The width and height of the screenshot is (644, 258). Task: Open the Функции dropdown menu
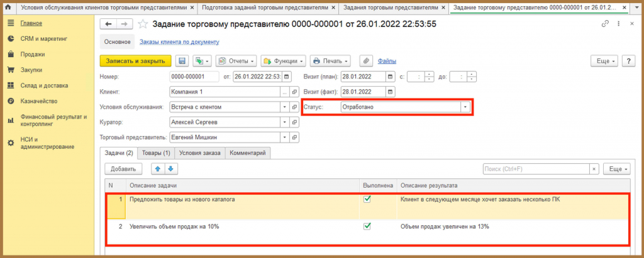(x=284, y=61)
